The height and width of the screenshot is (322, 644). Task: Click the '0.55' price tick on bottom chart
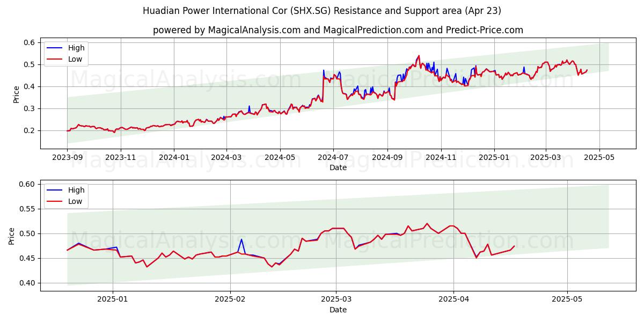coord(27,209)
